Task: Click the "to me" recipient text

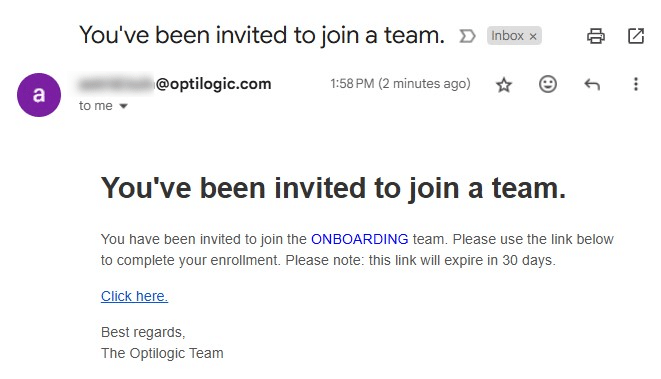Action: tap(96, 106)
